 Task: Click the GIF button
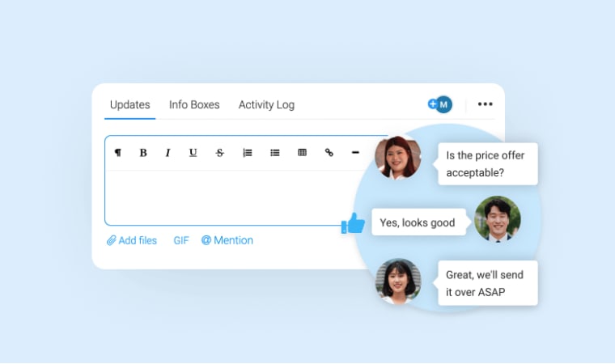181,240
